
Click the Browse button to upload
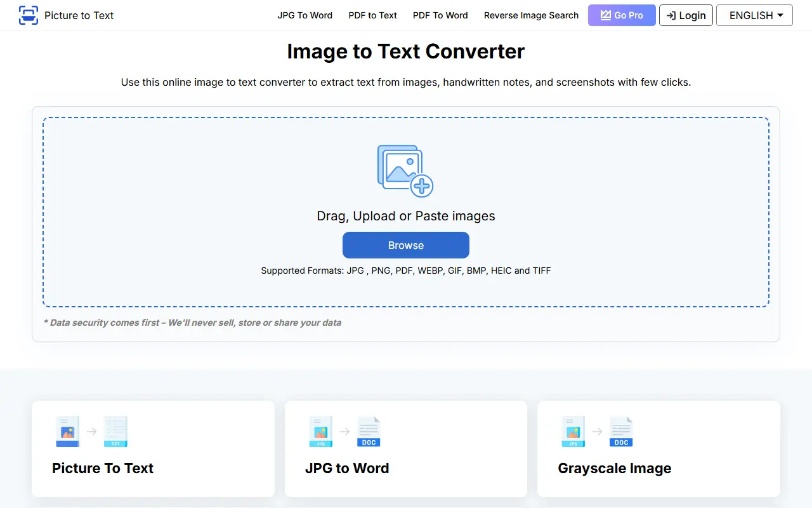[x=405, y=245]
